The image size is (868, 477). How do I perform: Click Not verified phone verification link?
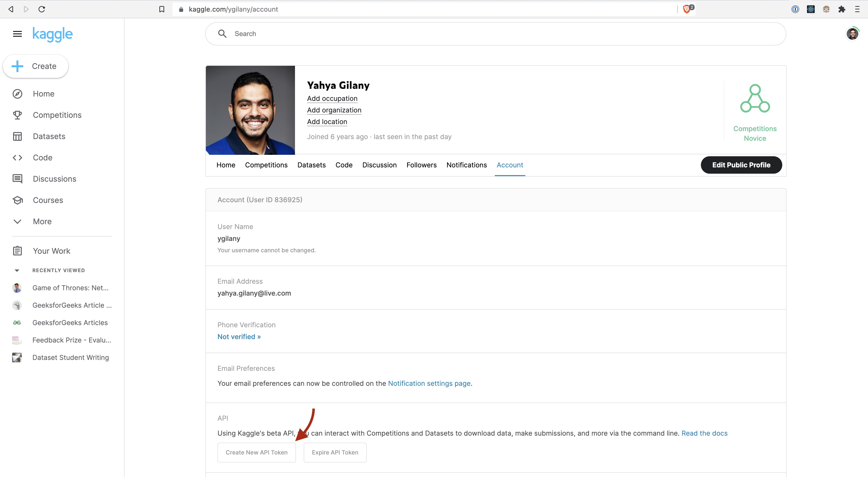(x=239, y=336)
